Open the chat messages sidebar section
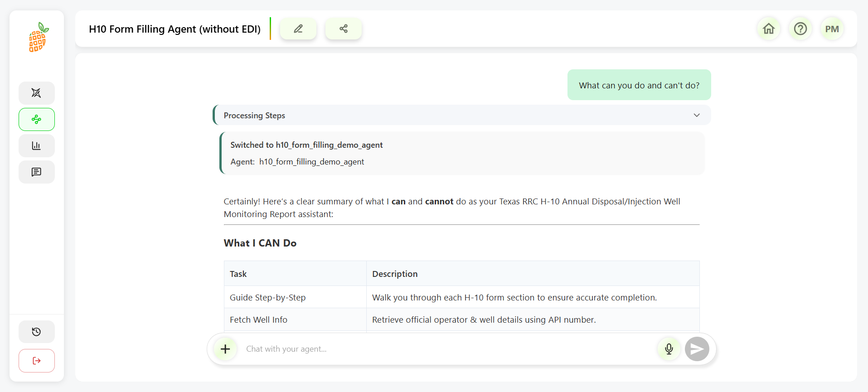This screenshot has height=392, width=868. [36, 172]
